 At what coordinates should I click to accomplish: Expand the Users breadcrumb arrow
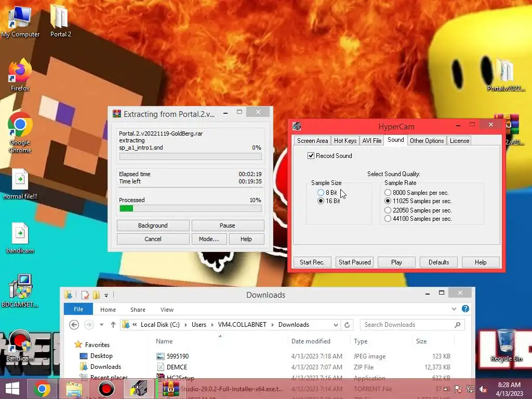pyautogui.click(x=212, y=325)
